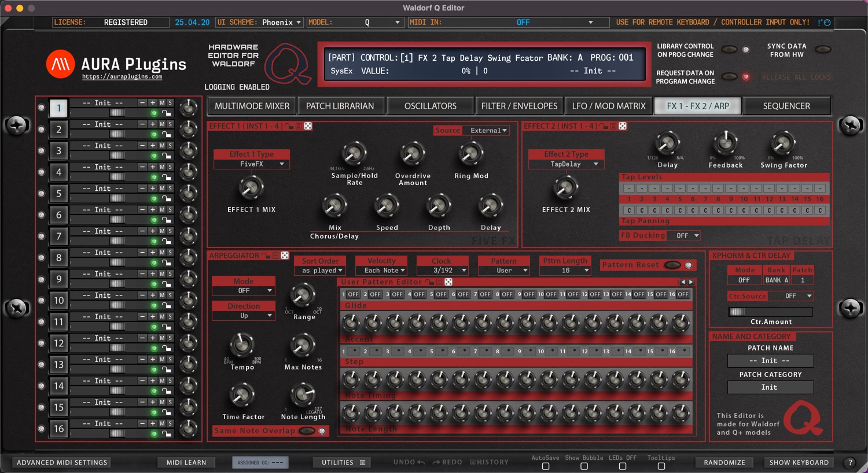Toggle the Effect 1 section lock icon
The image size is (868, 473).
289,126
